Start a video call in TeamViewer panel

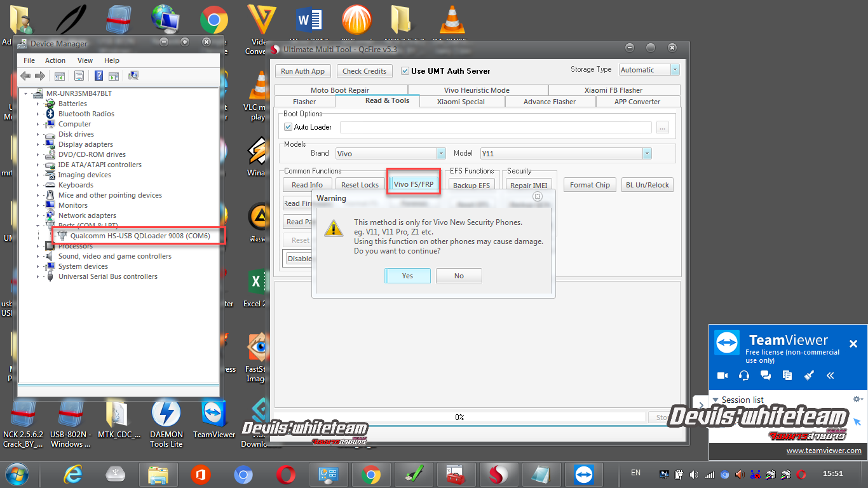pyautogui.click(x=722, y=376)
